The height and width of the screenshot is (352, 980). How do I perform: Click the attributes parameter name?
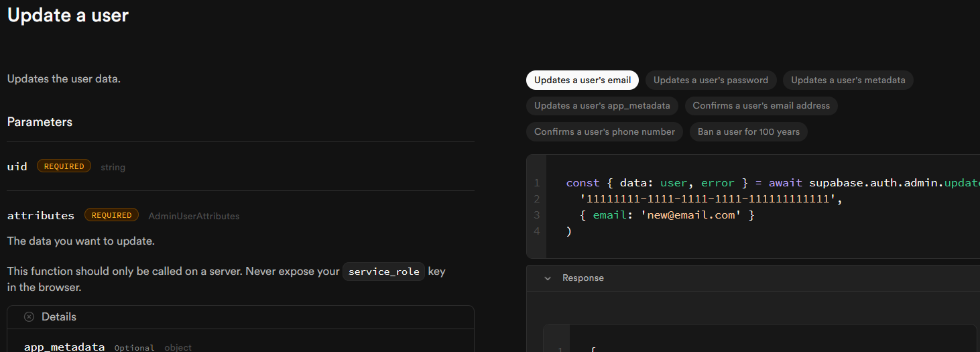coord(41,215)
